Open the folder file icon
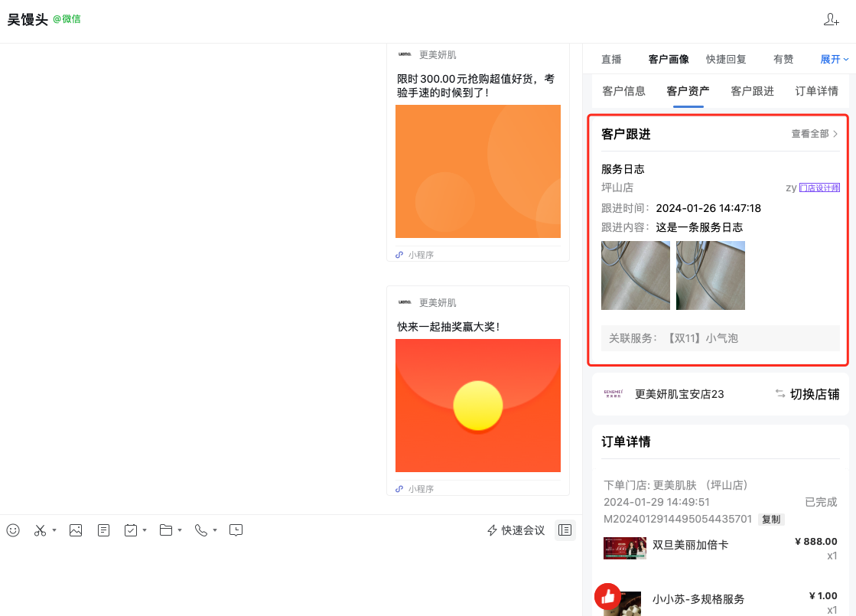 (166, 530)
